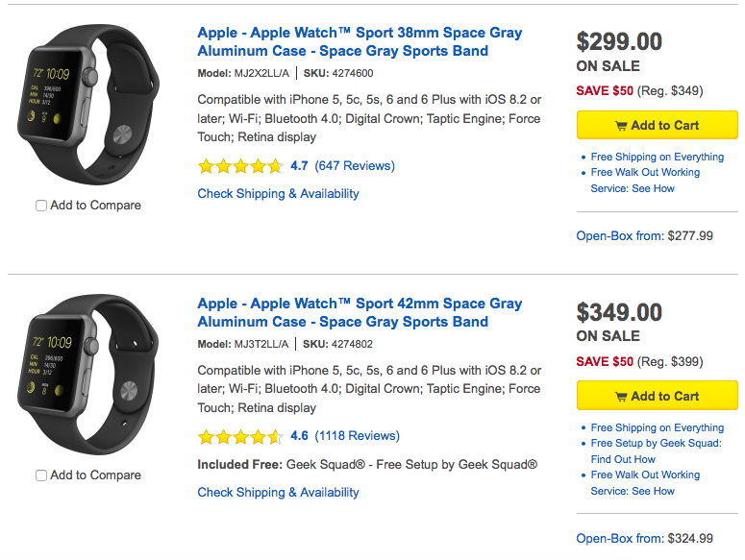Check Shipping & Availability for 42mm watch
This screenshot has width=745, height=560.
[278, 493]
